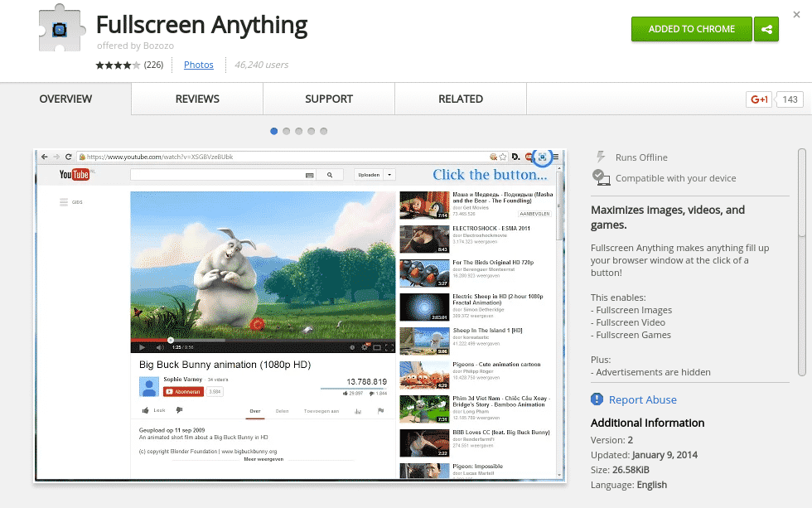
Task: Stay on the OVERVIEW tab
Action: 65,99
